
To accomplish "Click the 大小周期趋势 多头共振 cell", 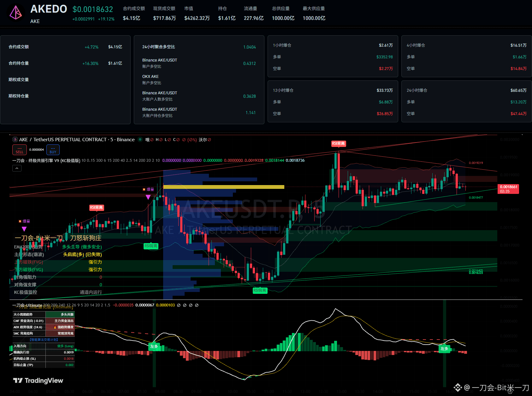I will pyautogui.click(x=60, y=314).
